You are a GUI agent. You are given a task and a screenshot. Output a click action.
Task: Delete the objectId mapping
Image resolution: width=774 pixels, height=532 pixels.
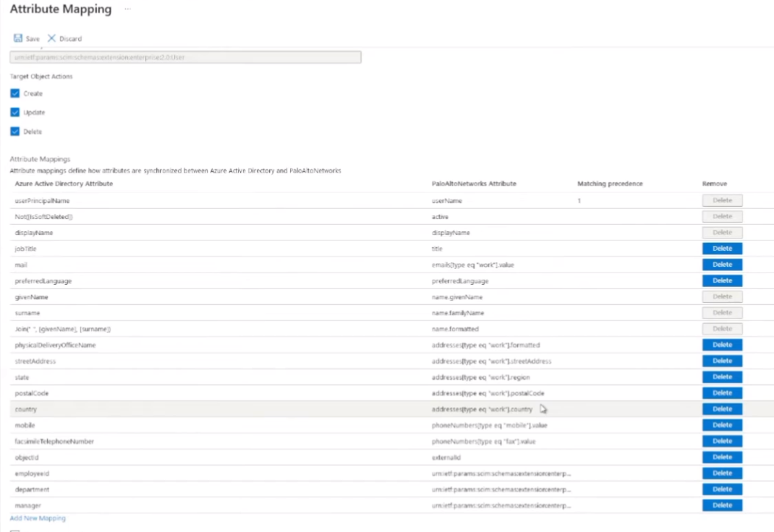tap(722, 457)
